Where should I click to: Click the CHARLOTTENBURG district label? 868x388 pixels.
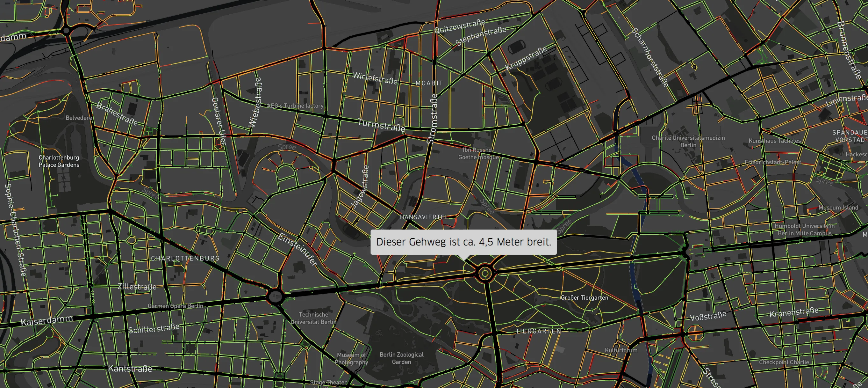click(185, 258)
